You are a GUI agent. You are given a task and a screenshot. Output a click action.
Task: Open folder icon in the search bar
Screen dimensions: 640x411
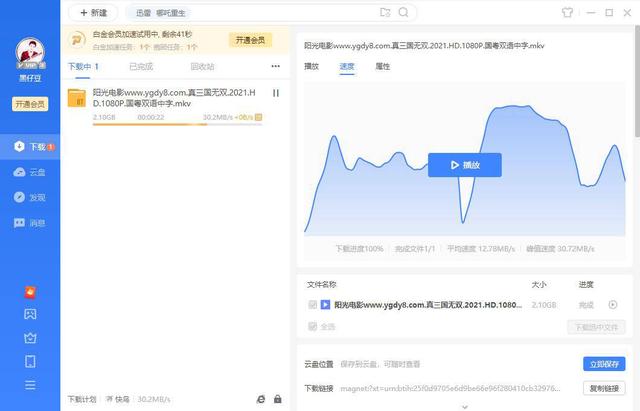pos(385,12)
